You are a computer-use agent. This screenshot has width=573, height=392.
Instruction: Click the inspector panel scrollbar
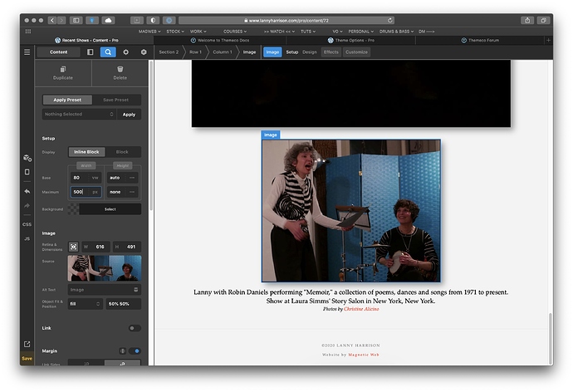pyautogui.click(x=151, y=135)
